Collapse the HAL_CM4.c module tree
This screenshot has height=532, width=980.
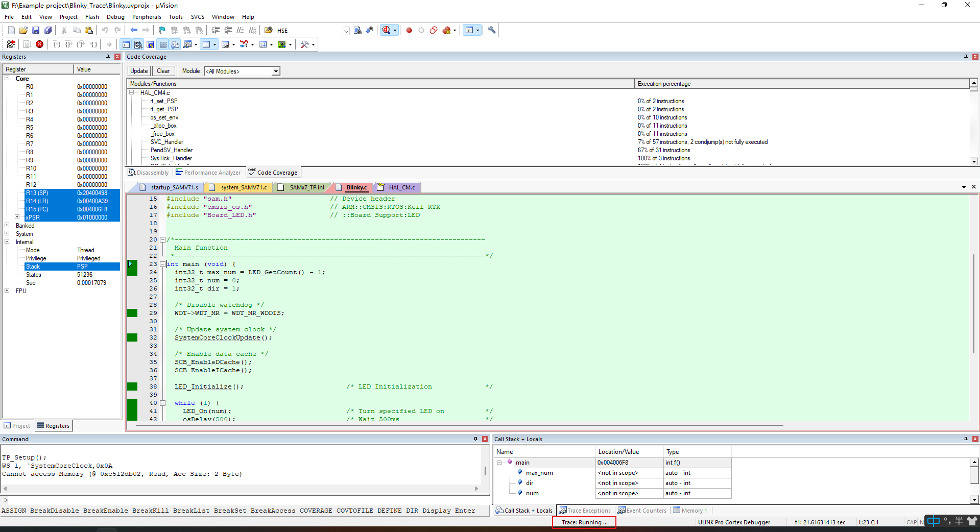pos(132,92)
